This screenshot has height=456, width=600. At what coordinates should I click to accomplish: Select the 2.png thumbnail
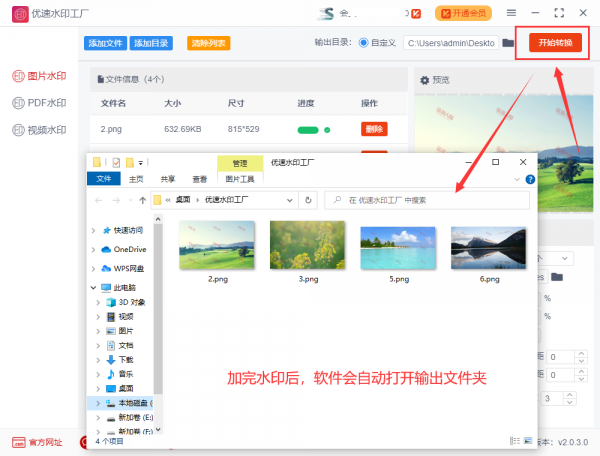pyautogui.click(x=217, y=245)
